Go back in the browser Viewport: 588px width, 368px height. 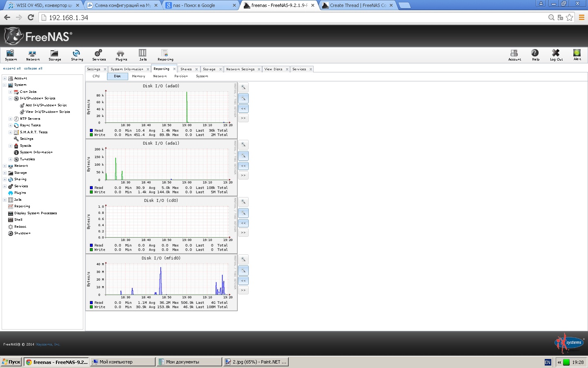coord(7,17)
